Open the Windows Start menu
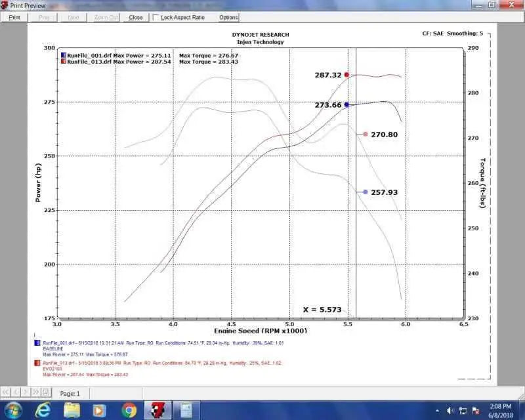 pyautogui.click(x=13, y=410)
